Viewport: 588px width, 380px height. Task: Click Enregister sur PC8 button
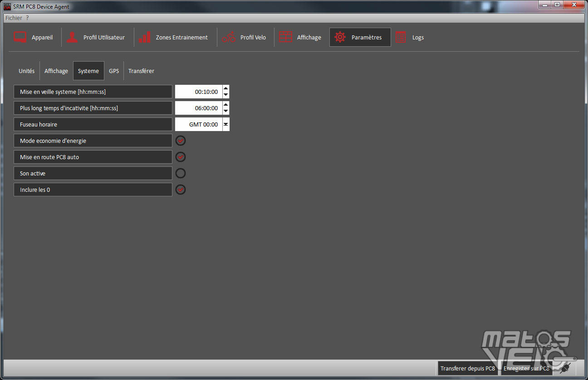526,368
